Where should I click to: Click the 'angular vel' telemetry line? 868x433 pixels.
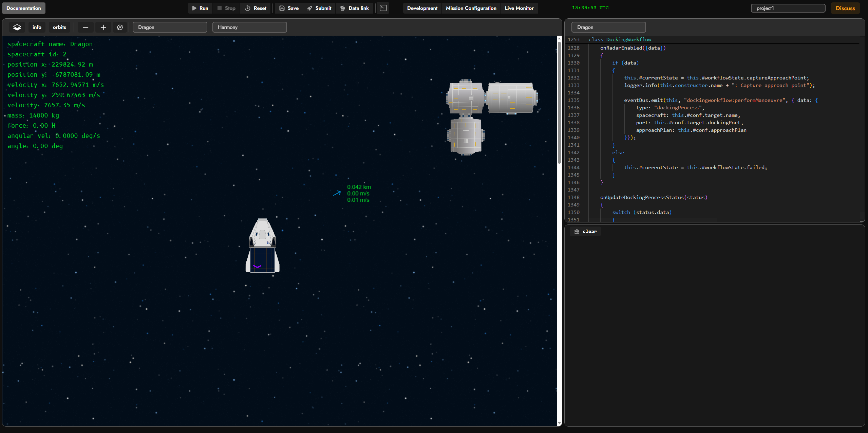tap(54, 136)
